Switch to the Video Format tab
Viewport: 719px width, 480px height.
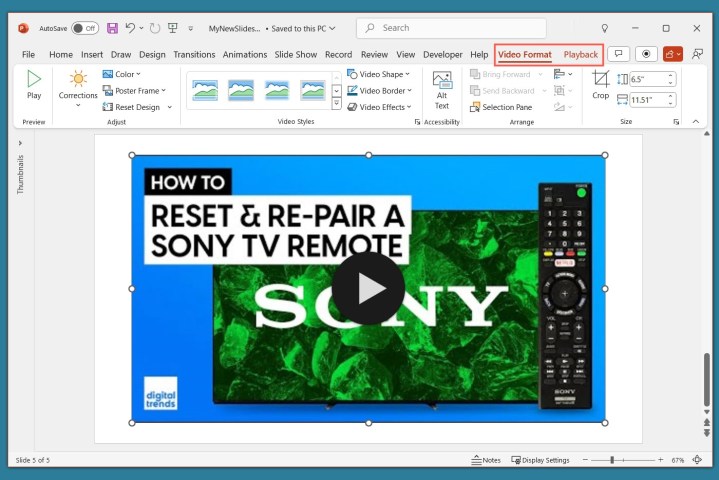(525, 55)
